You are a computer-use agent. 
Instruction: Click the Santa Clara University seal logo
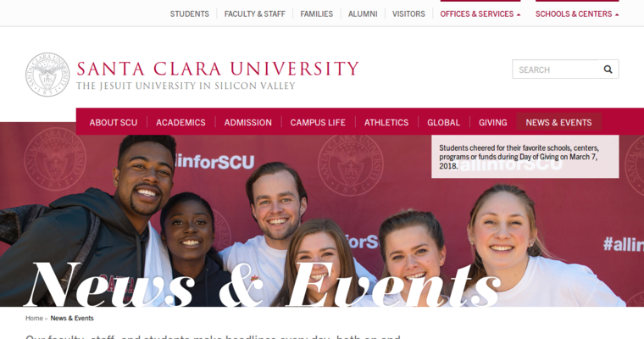click(x=47, y=75)
